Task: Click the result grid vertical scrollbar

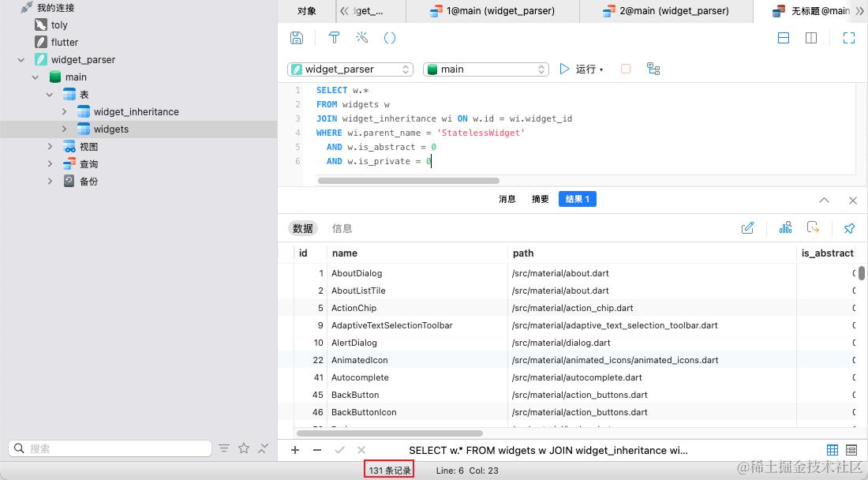Action: [x=862, y=273]
